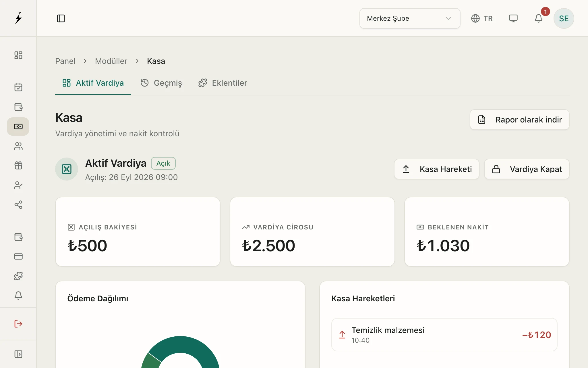Go to Modüller breadcrumb link
588x368 pixels.
click(111, 61)
